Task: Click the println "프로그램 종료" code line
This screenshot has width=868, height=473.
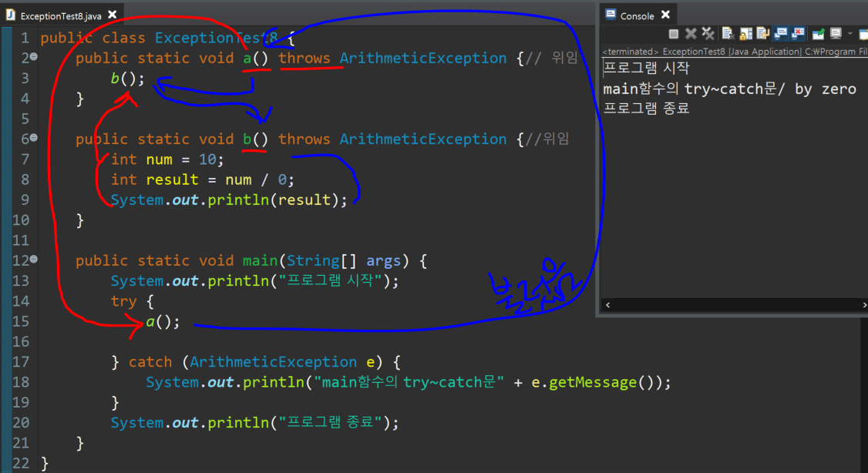Action: click(254, 423)
